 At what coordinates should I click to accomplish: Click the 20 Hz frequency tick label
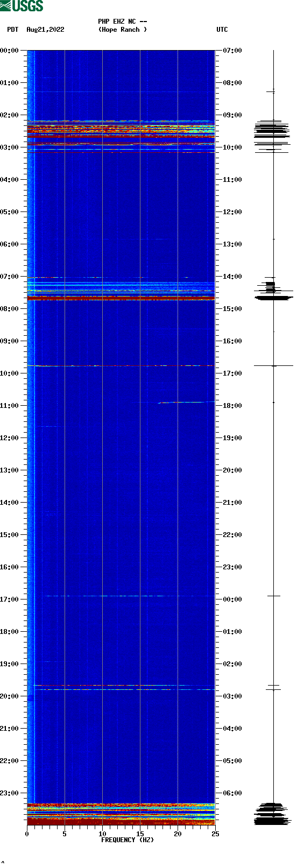[178, 834]
